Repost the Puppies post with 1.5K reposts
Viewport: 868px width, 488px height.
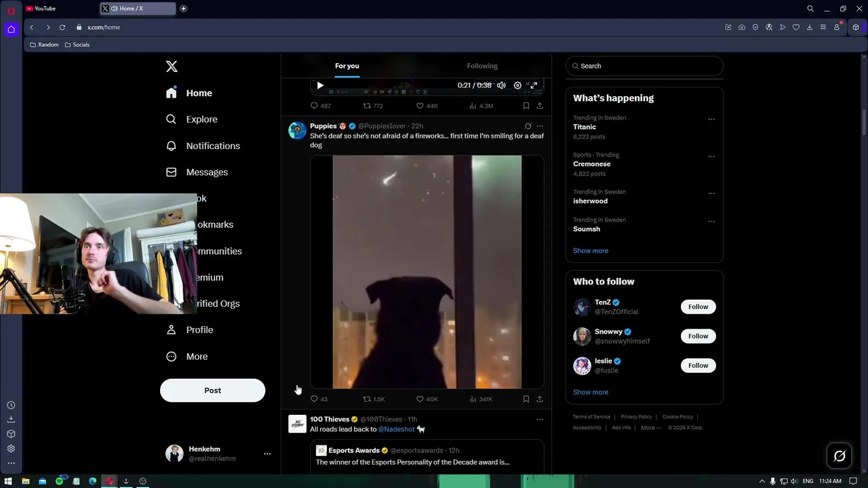(374, 399)
